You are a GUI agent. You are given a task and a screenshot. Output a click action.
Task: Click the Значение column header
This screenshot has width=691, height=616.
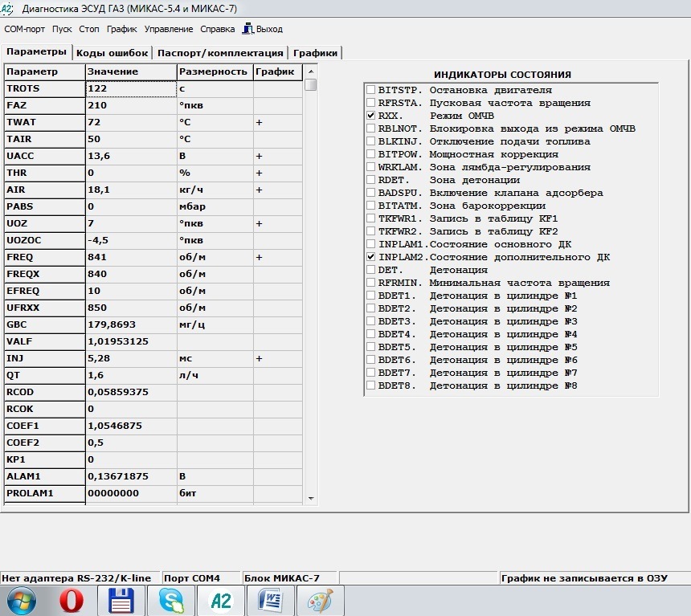click(131, 71)
